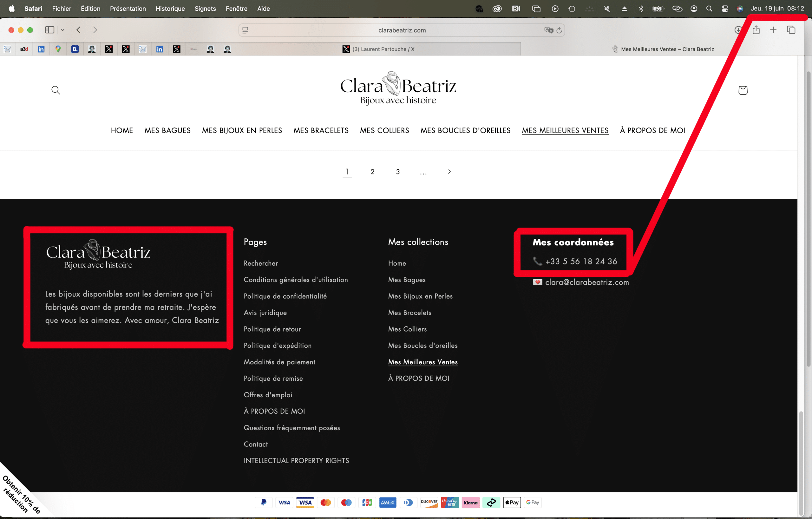The image size is (812, 519).
Task: Open the a3d pinned tab
Action: click(x=24, y=49)
